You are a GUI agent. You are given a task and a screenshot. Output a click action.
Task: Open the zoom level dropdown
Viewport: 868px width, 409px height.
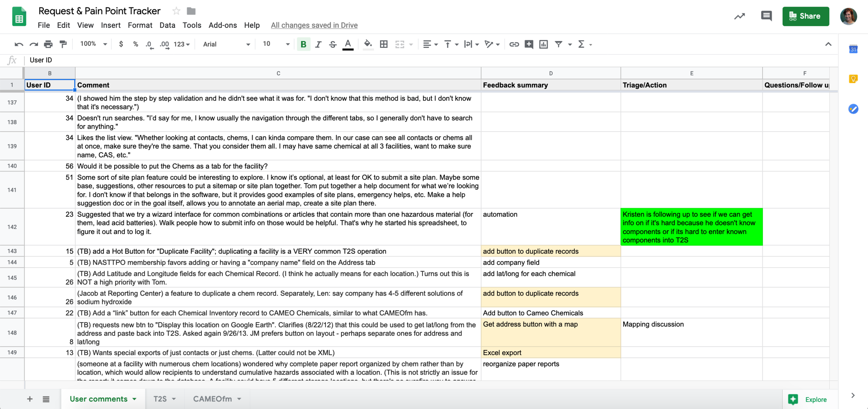(x=93, y=44)
